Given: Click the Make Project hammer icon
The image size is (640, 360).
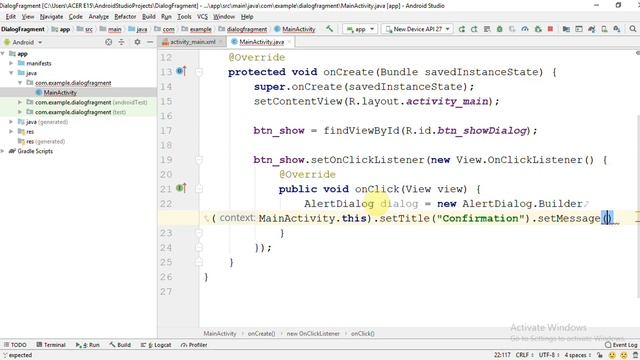Looking at the screenshot, I should 329,29.
